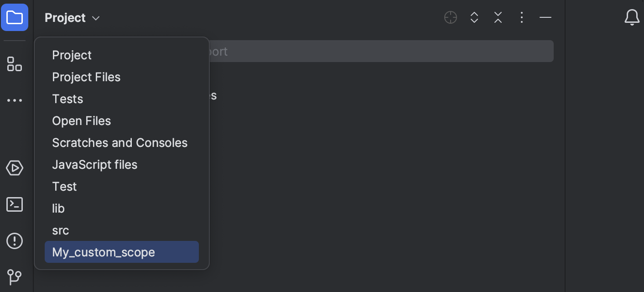
Task: Open the Version Control tool window
Action: click(x=15, y=277)
